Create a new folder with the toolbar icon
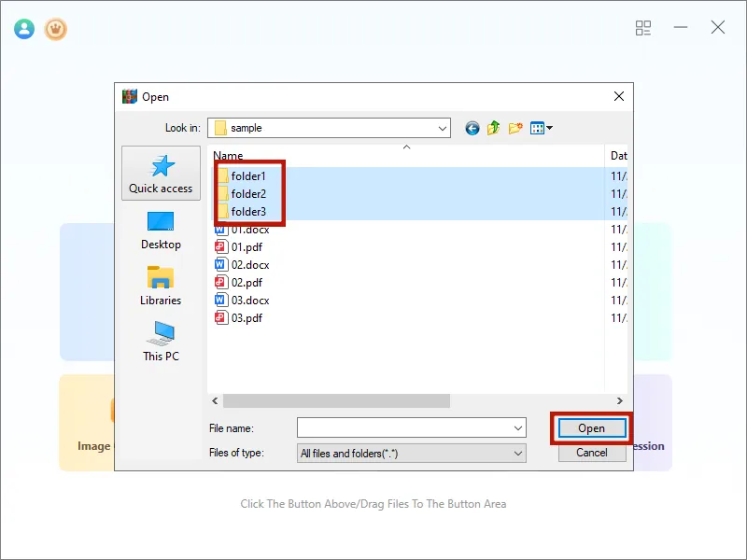 [x=515, y=128]
